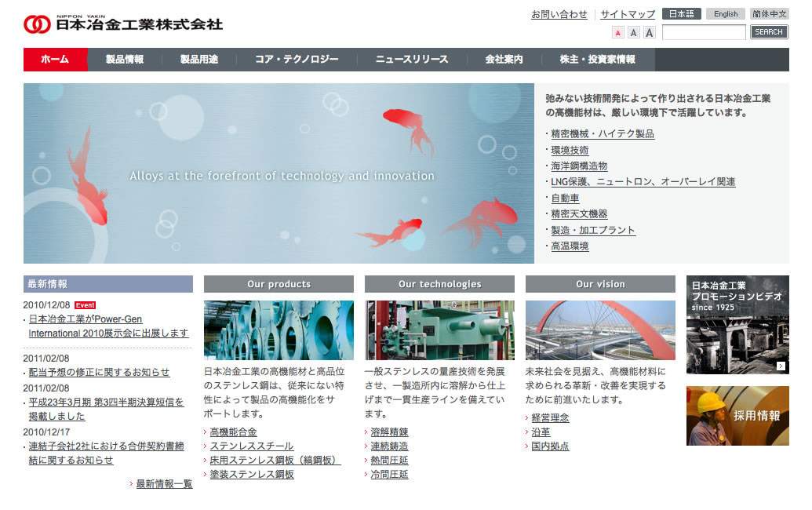Screen dimensions: 812x510
Task: Click the 2010/12/08 news date
Action: point(46,305)
